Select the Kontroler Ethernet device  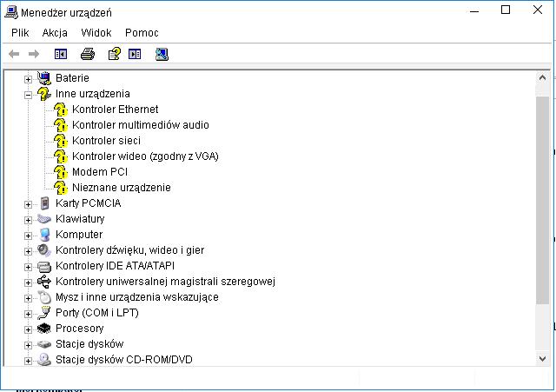pos(116,110)
